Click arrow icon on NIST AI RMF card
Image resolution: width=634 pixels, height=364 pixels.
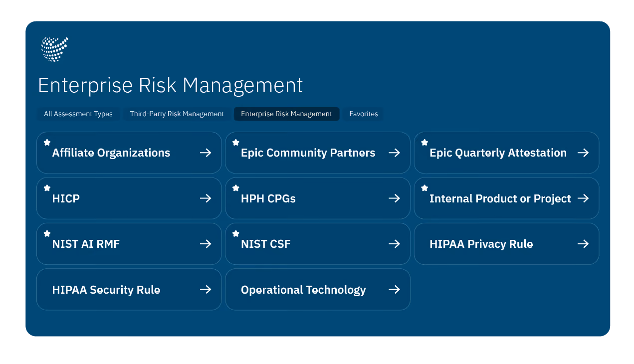[206, 244]
